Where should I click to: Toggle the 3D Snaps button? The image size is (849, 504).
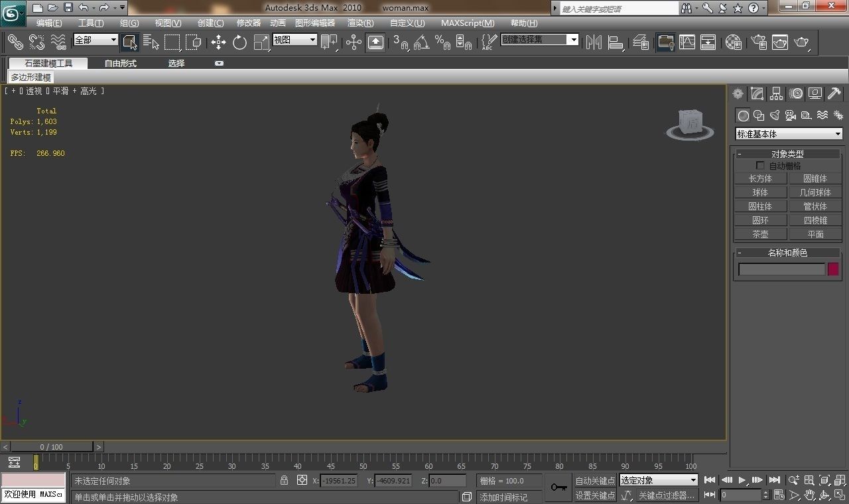coord(401,42)
